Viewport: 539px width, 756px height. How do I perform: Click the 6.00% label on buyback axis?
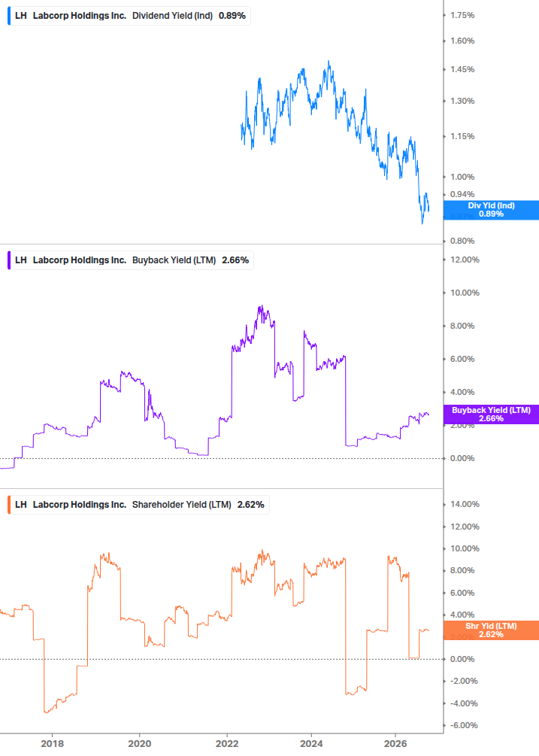tap(462, 360)
